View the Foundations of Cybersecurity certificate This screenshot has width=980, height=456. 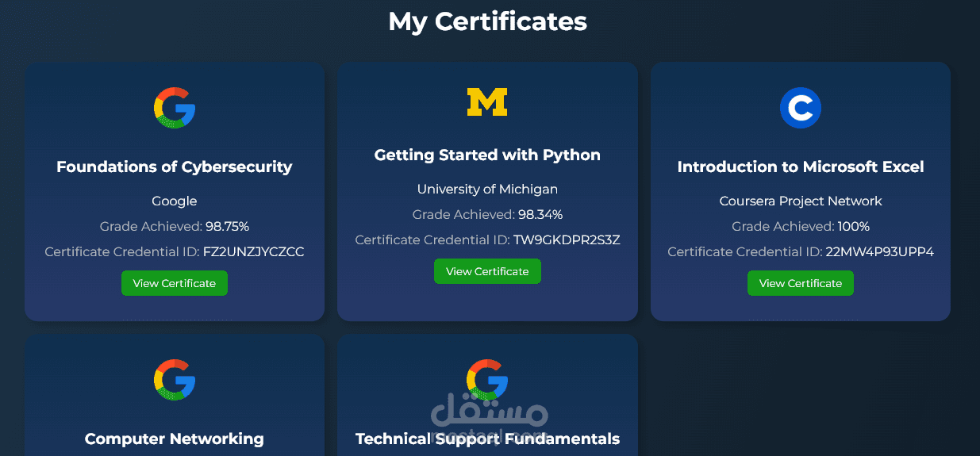175,283
